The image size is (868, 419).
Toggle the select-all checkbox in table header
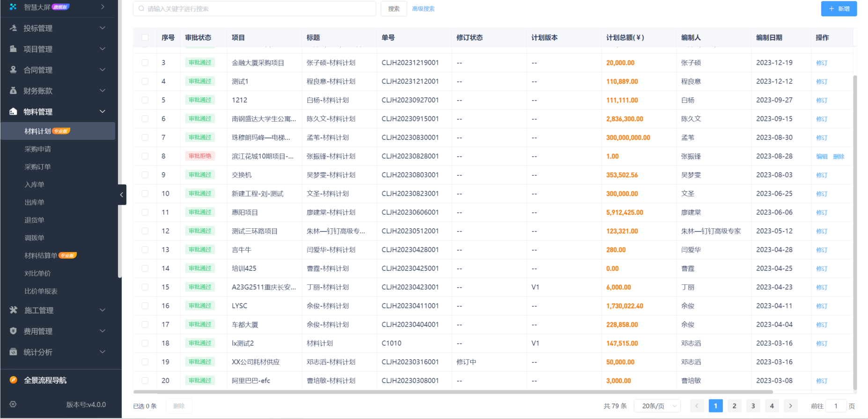click(x=145, y=37)
